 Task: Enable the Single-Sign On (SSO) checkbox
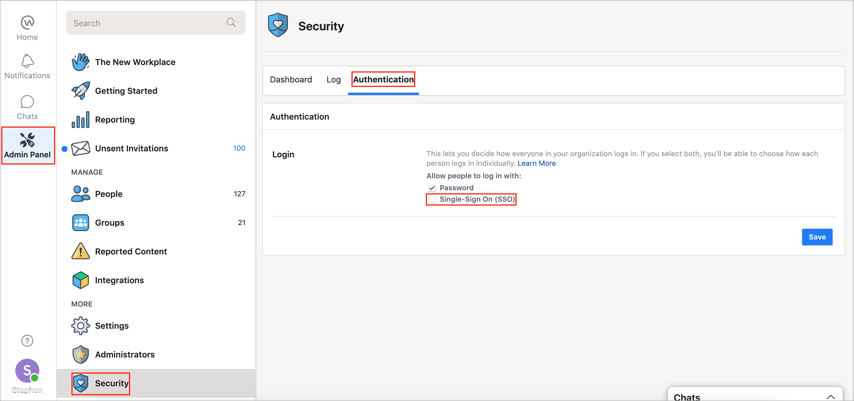click(432, 200)
